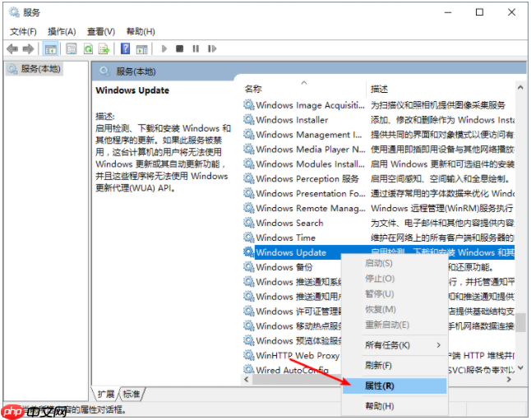Click the Restart Service icon

pos(212,48)
